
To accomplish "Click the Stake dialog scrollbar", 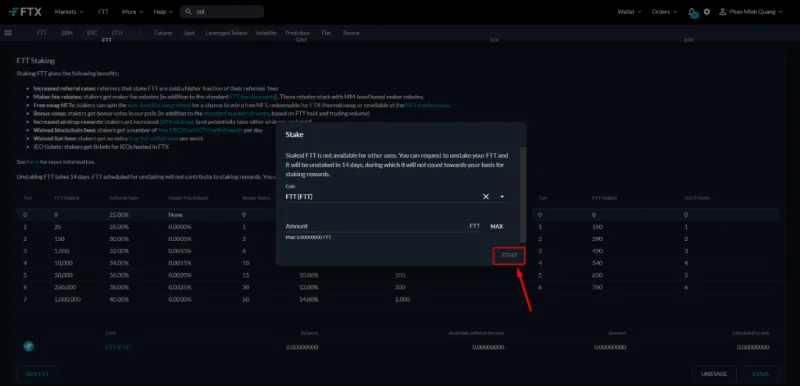I will pyautogui.click(x=522, y=194).
